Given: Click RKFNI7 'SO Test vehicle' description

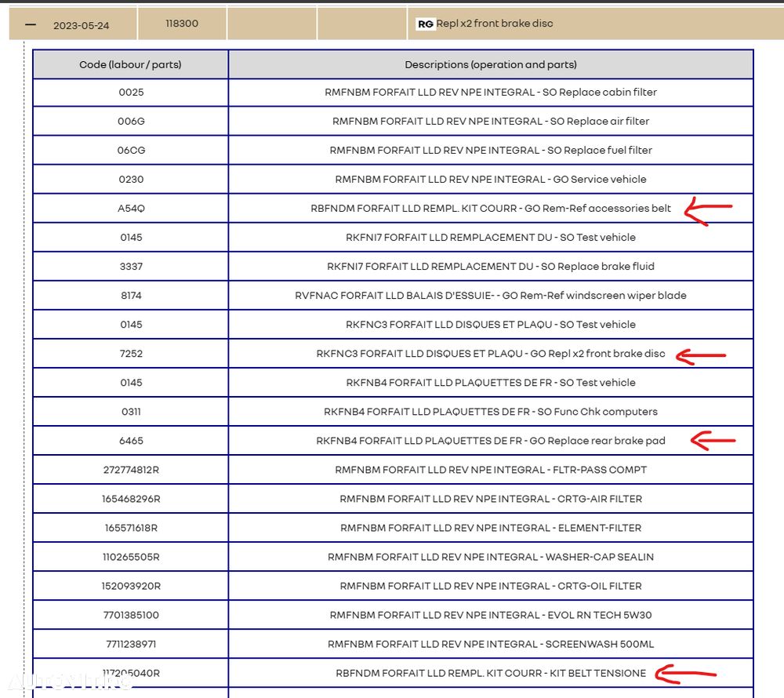Looking at the screenshot, I should (x=597, y=237).
